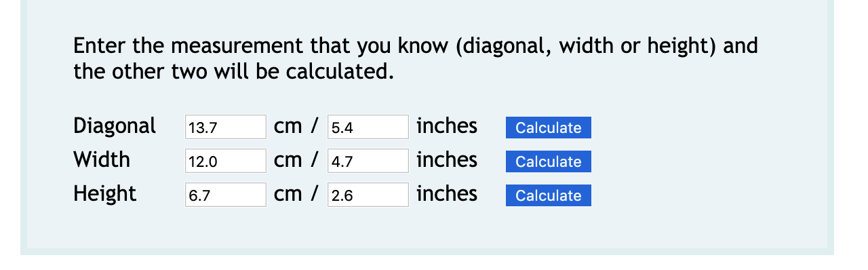The height and width of the screenshot is (270, 868).
Task: Click the 'inches' label in Height row
Action: [447, 193]
